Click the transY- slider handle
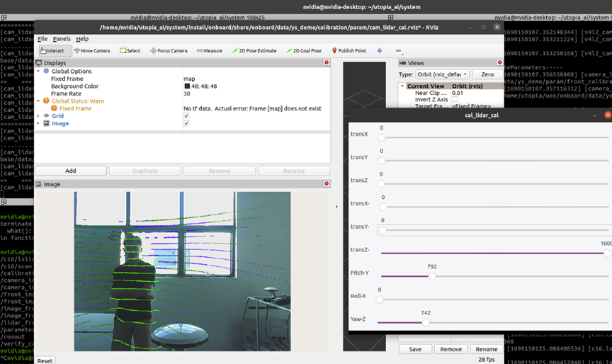The height and width of the screenshot is (364, 612). [x=382, y=229]
